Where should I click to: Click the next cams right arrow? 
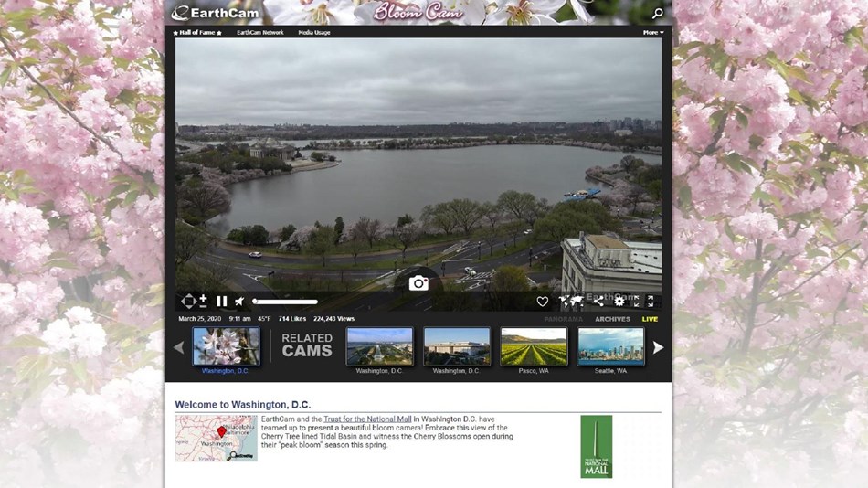pos(658,348)
